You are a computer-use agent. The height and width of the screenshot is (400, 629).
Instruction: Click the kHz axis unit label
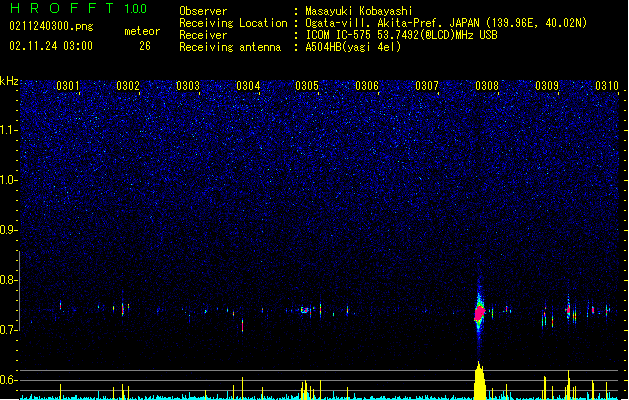(9, 81)
